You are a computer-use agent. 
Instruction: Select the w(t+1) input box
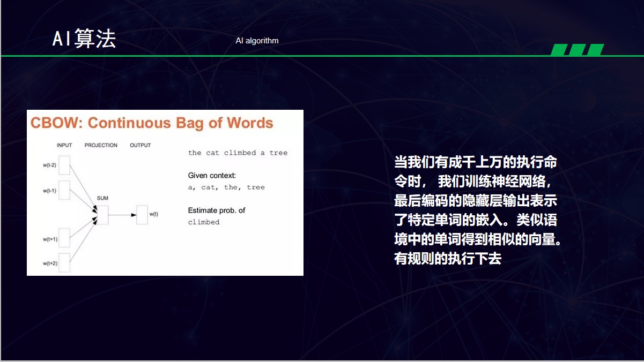click(x=64, y=238)
